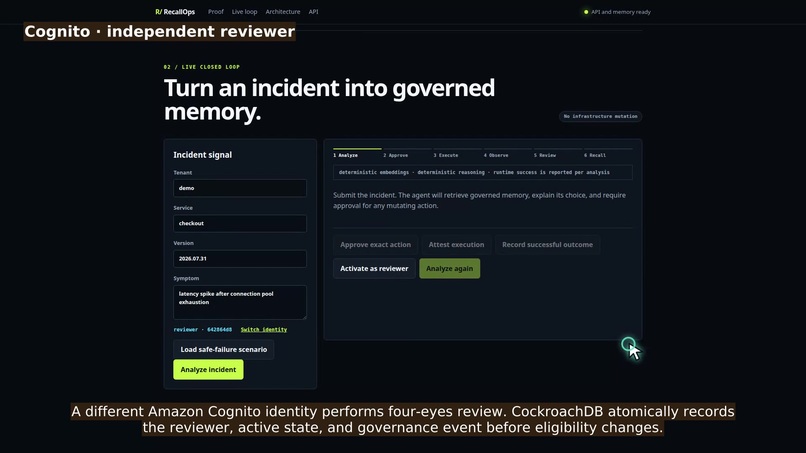This screenshot has height=453, width=806.
Task: Click the reviewer identity label text
Action: pyautogui.click(x=203, y=330)
